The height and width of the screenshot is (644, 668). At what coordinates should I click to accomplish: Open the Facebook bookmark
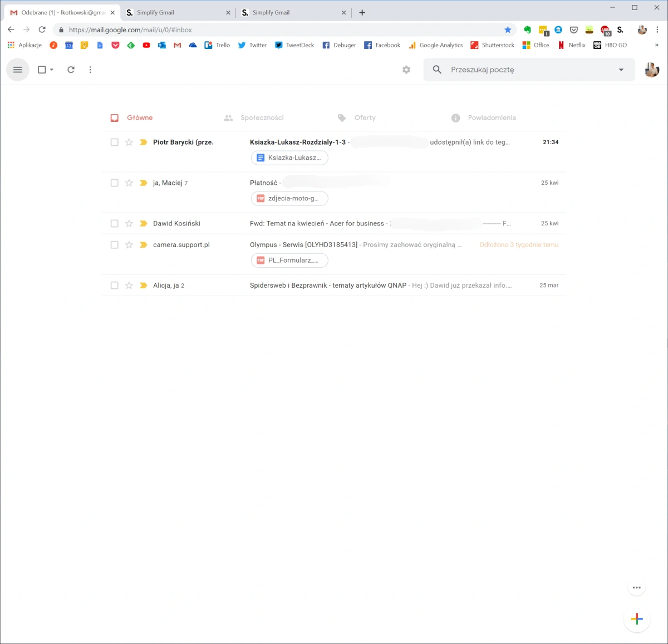[382, 45]
